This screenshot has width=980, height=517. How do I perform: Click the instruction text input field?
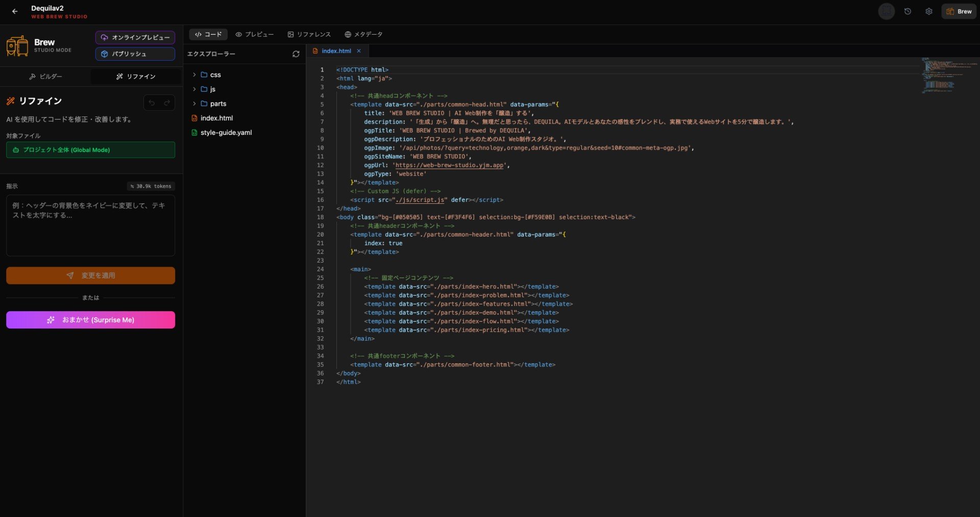pos(90,225)
